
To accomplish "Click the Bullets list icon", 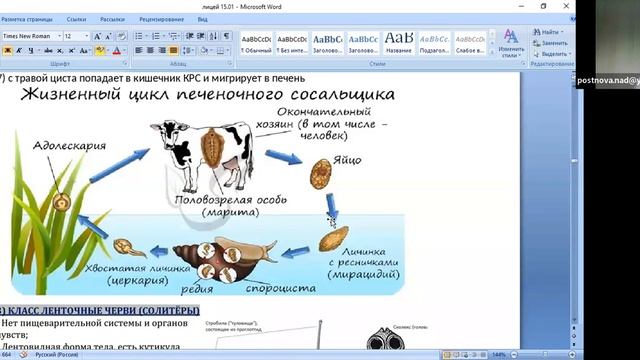I will tap(139, 36).
